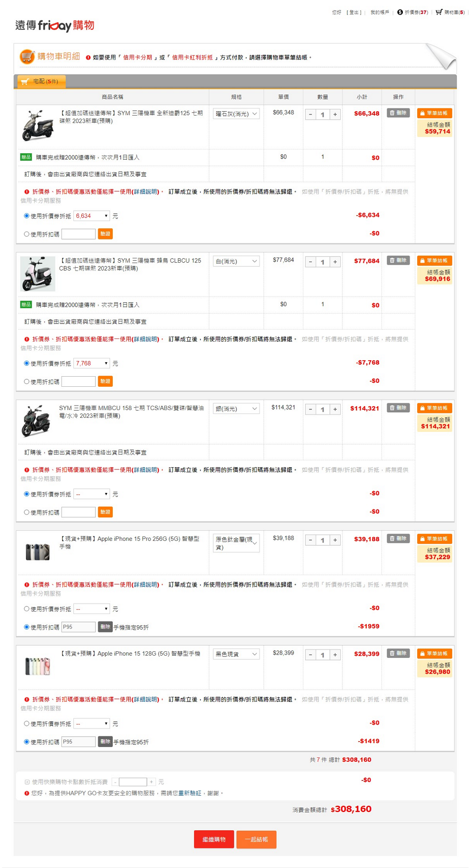Open coupon amount dropdown showing 7,768
Screen dimensions: 474x868
(x=92, y=363)
